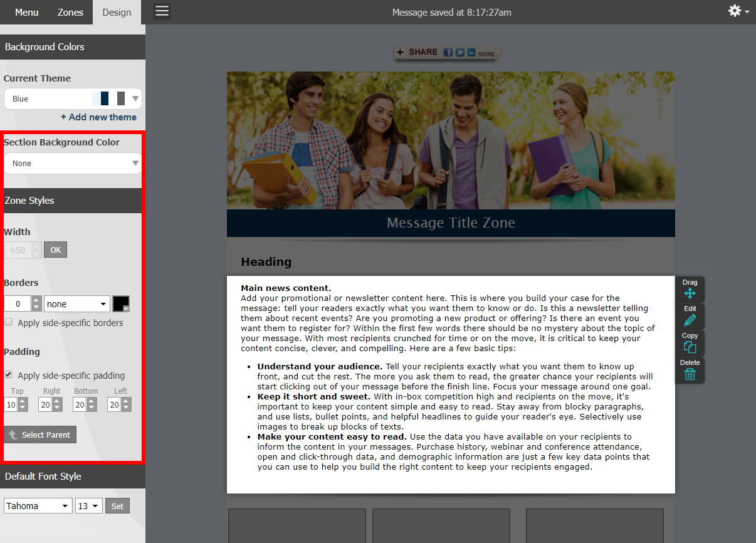Click MORE in the share bar
The width and height of the screenshot is (756, 543).
point(488,55)
